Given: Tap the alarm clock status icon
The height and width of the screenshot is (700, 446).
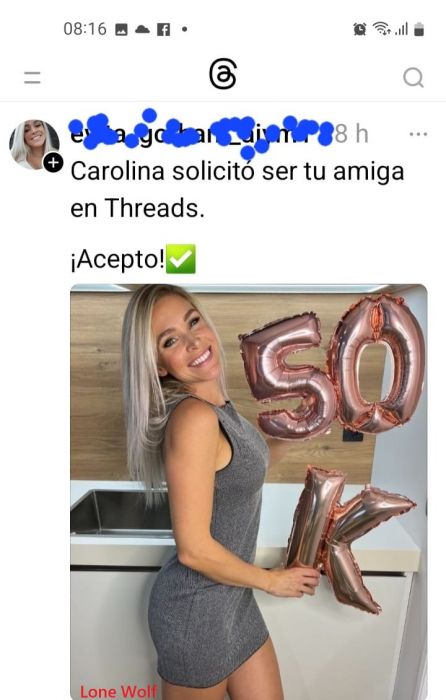Looking at the screenshot, I should click(x=359, y=29).
